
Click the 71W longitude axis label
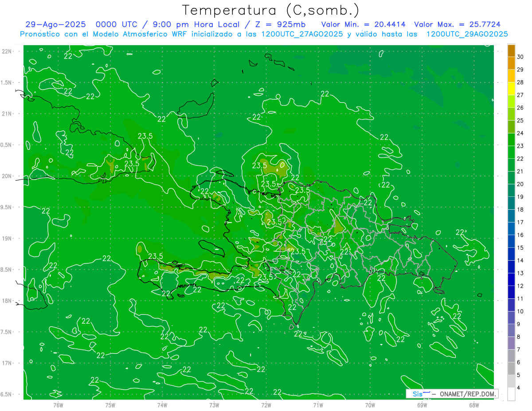pos(318,405)
